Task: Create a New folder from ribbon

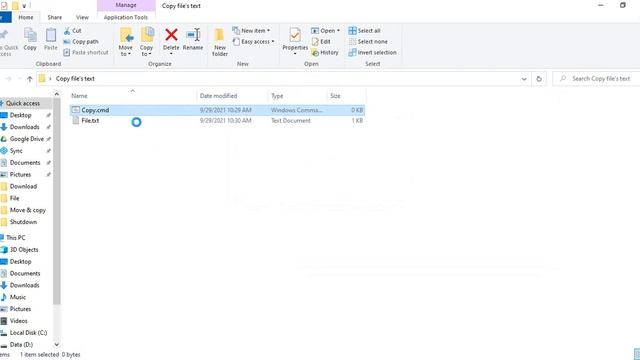Action: [220, 42]
